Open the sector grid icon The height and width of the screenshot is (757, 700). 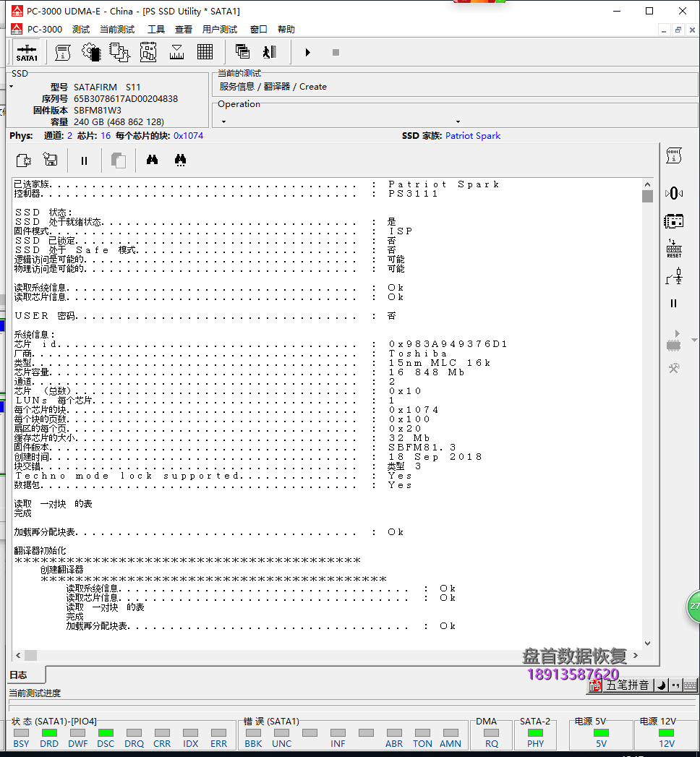205,52
